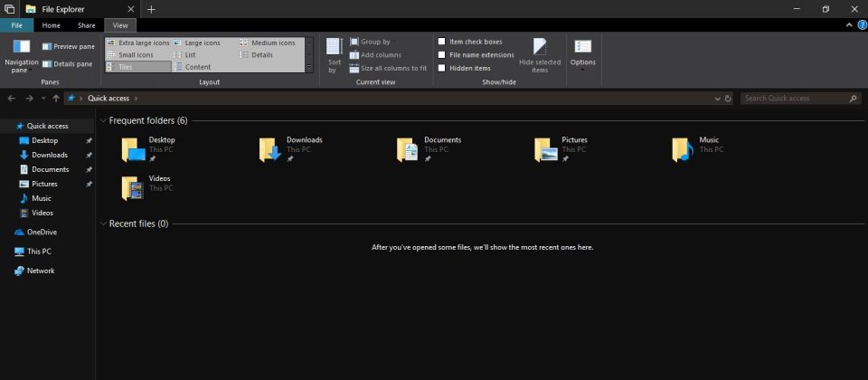Image resolution: width=868 pixels, height=380 pixels.
Task: Open the Downloads tile in Frequent folders
Action: tap(290, 149)
